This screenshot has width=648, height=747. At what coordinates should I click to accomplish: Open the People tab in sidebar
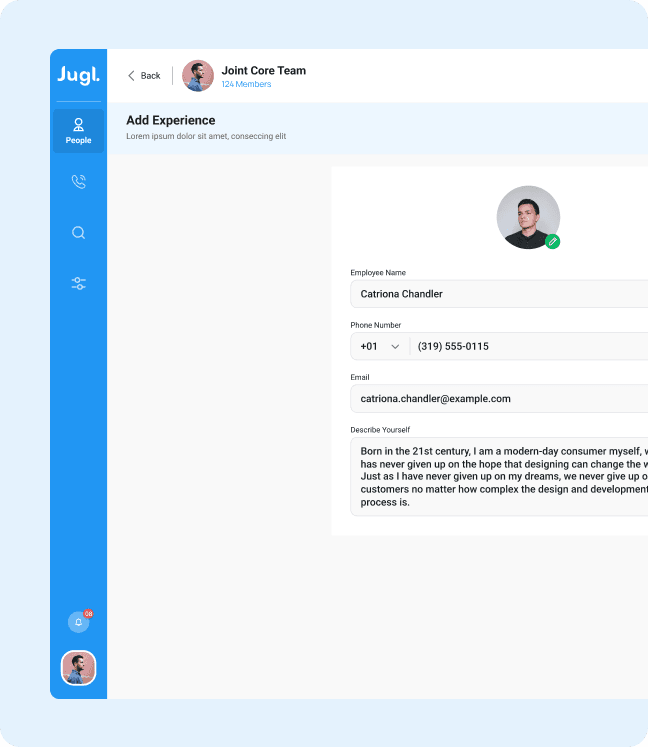point(78,131)
